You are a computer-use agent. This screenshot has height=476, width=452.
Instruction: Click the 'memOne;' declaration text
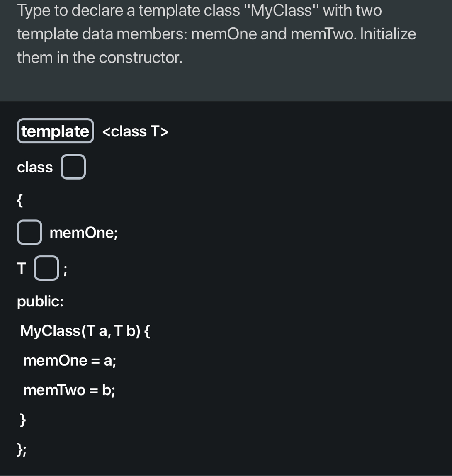84,233
